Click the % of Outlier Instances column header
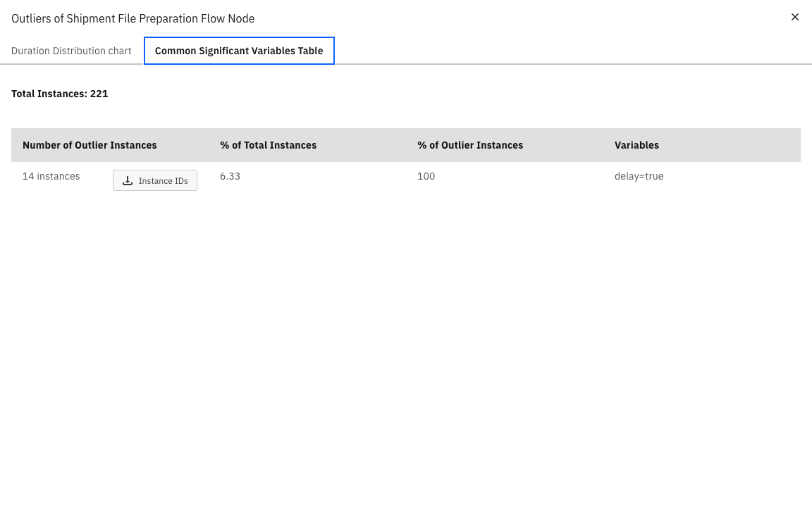The width and height of the screenshot is (812, 524). [469, 145]
